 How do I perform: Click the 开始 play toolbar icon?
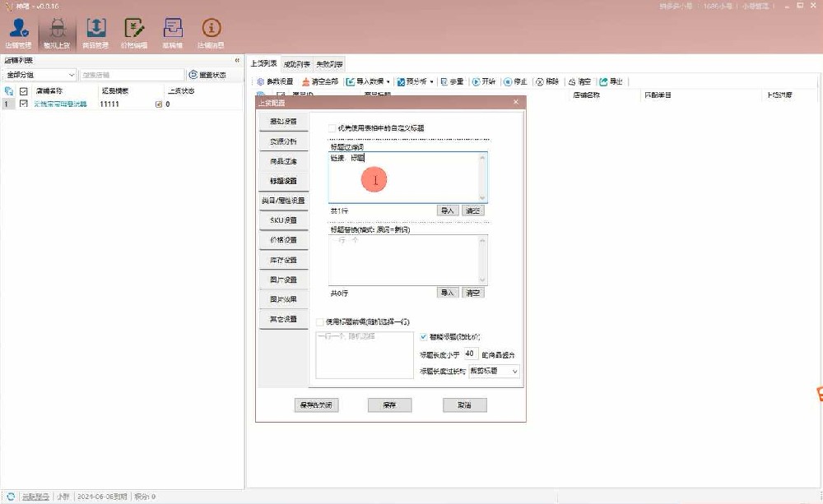tap(476, 82)
